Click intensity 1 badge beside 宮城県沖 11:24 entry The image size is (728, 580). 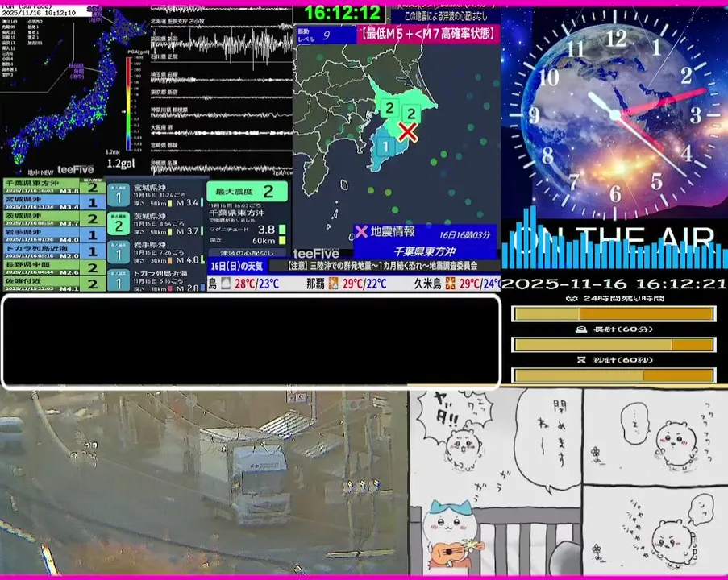119,195
